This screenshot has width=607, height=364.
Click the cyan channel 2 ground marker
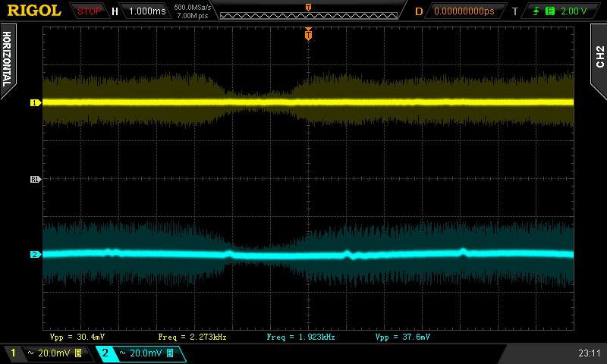(36, 254)
